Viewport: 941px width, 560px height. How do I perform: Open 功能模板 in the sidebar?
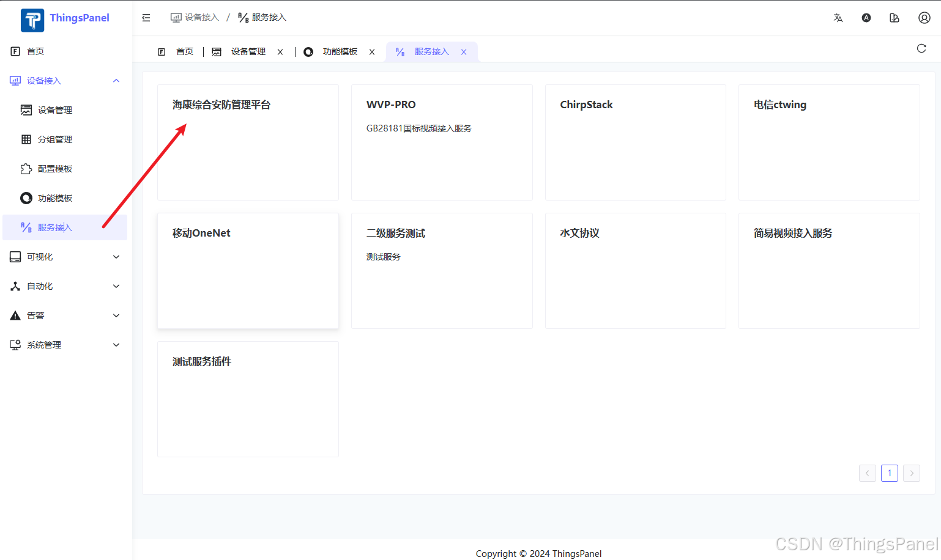(x=66, y=198)
